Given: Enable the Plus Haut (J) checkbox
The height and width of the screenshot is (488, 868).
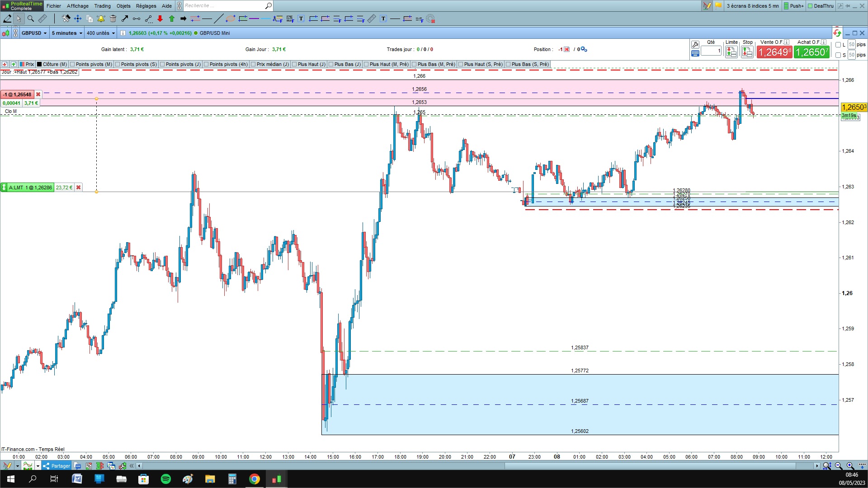Looking at the screenshot, I should 294,64.
